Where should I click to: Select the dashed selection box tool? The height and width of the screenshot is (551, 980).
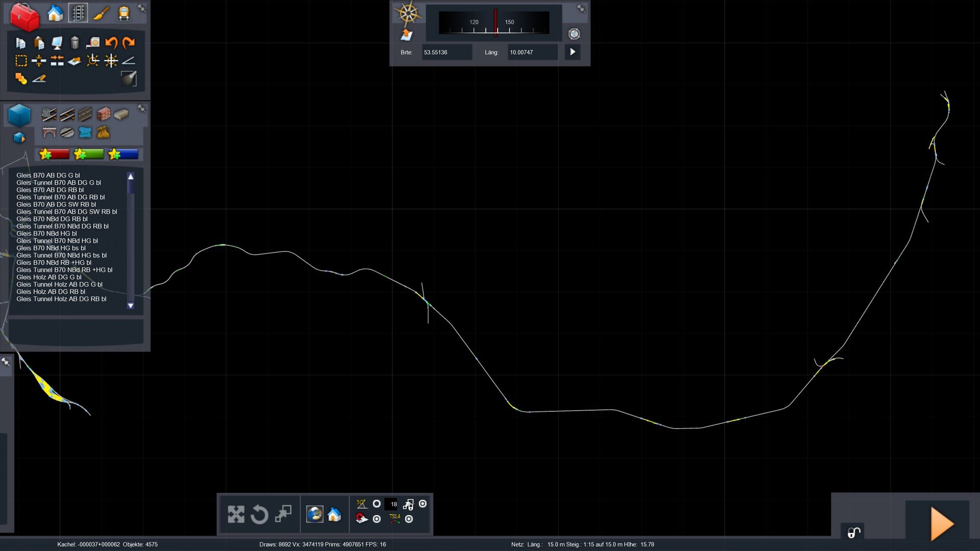pos(21,61)
